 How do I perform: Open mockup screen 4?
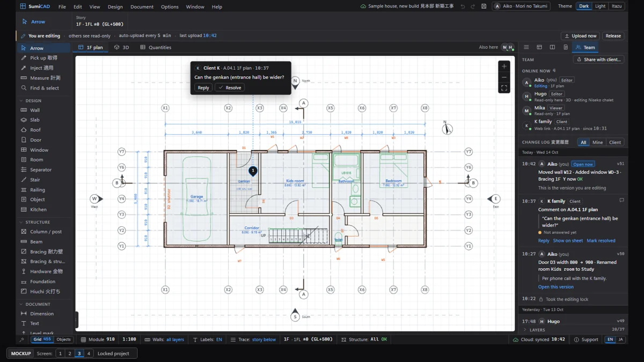(x=89, y=353)
